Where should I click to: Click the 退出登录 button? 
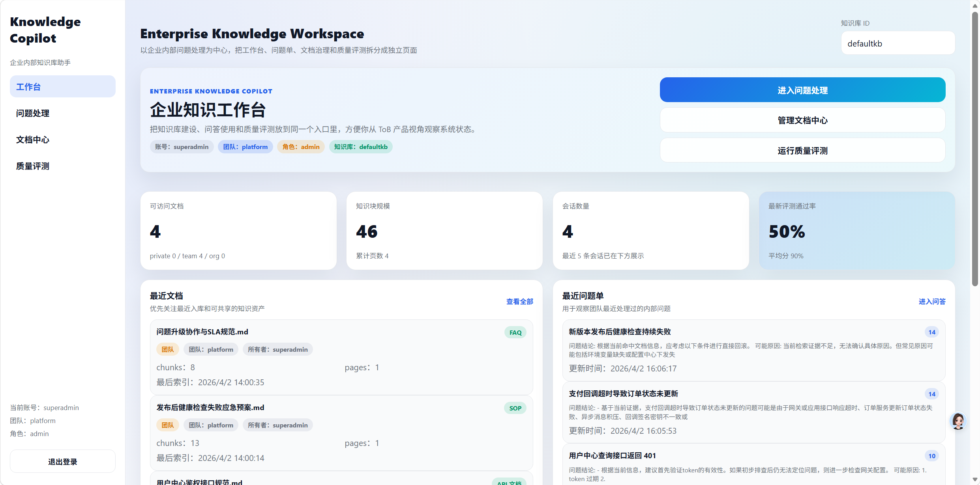[x=63, y=461]
